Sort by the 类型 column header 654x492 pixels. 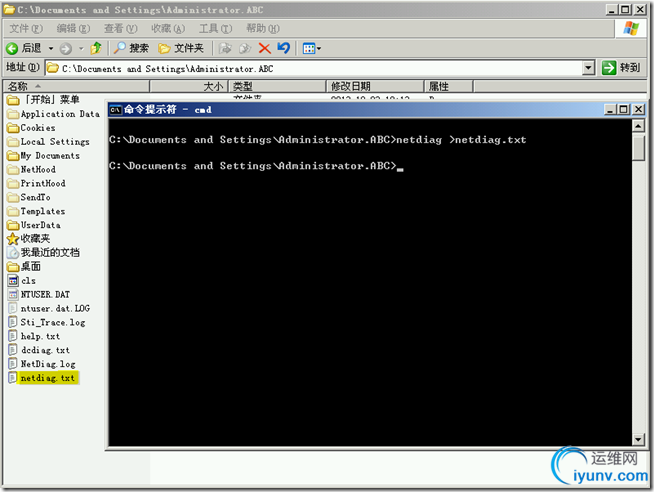277,86
